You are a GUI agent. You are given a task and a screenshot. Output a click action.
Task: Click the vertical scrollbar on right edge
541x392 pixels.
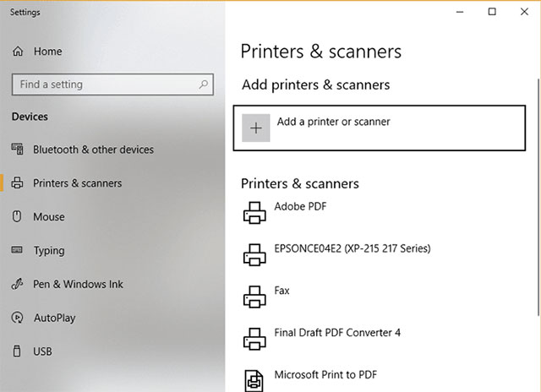pos(537,211)
